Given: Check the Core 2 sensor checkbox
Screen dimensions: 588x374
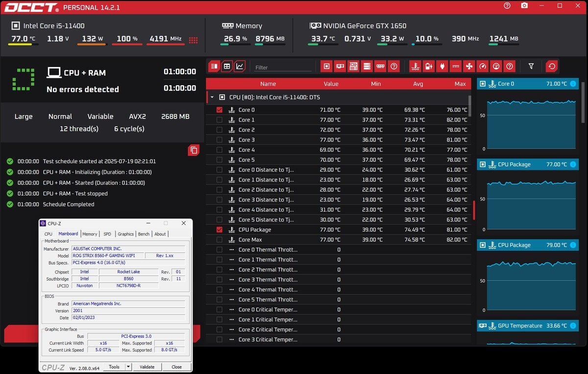Looking at the screenshot, I should coord(219,130).
